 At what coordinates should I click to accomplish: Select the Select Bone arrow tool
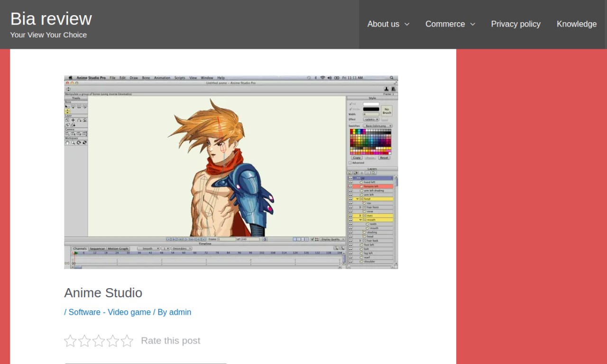pos(67,107)
